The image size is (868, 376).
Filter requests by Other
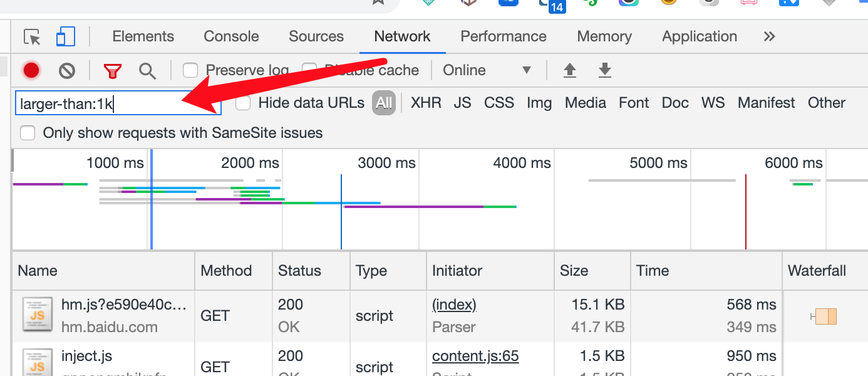[x=827, y=103]
